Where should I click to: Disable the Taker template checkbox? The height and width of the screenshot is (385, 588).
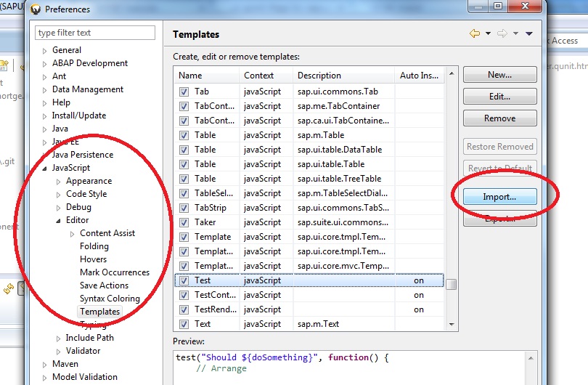point(184,222)
